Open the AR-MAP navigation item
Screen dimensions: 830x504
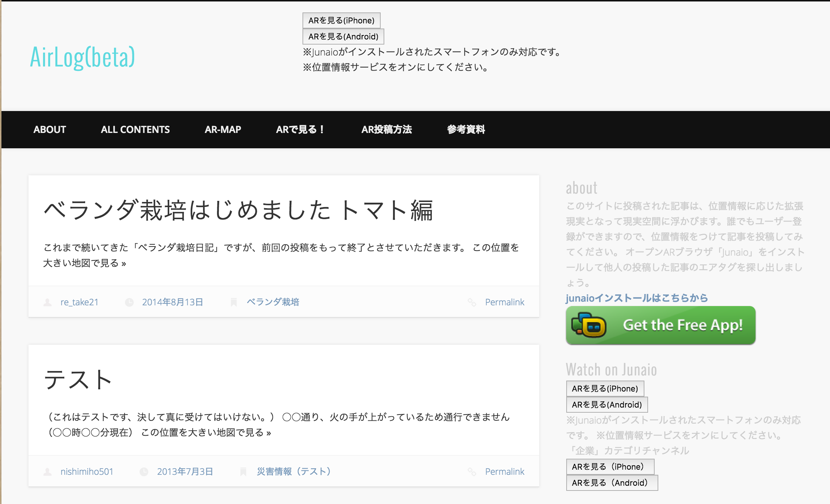223,130
